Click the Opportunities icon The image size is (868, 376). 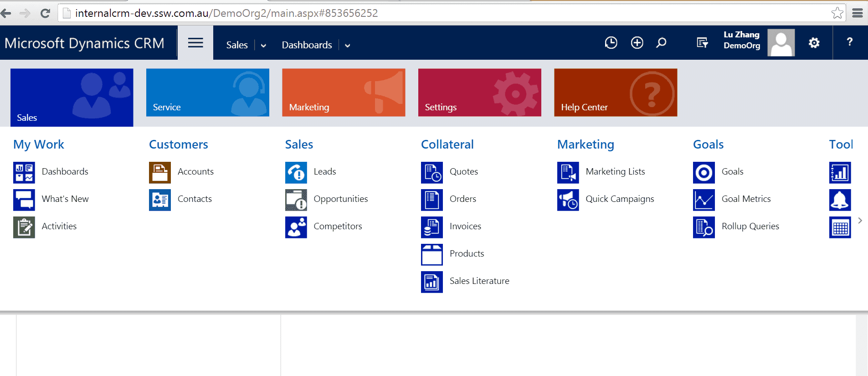click(296, 200)
